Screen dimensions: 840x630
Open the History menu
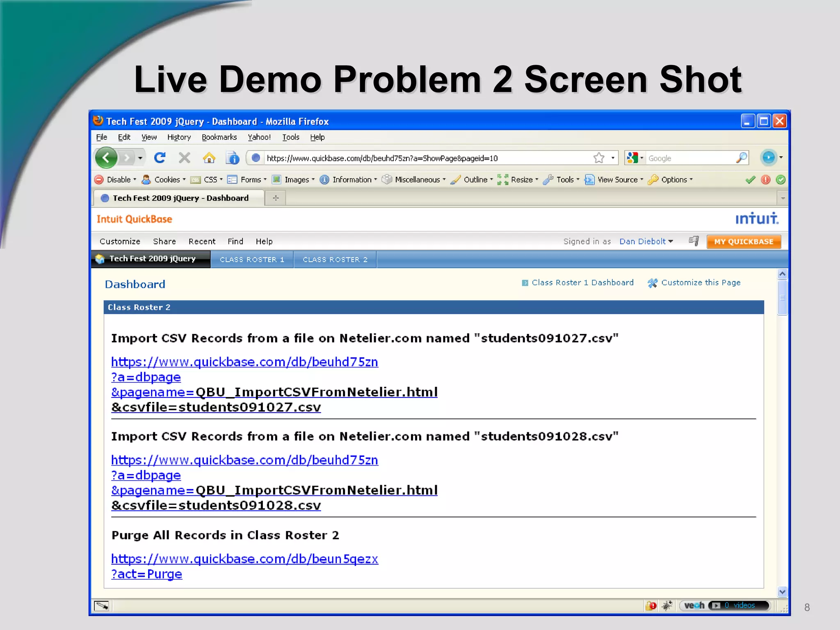point(179,137)
